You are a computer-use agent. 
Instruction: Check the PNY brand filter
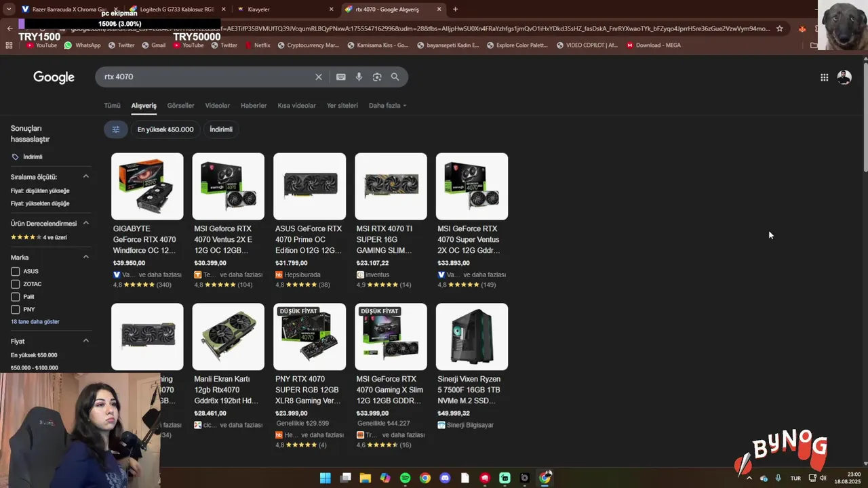point(16,310)
